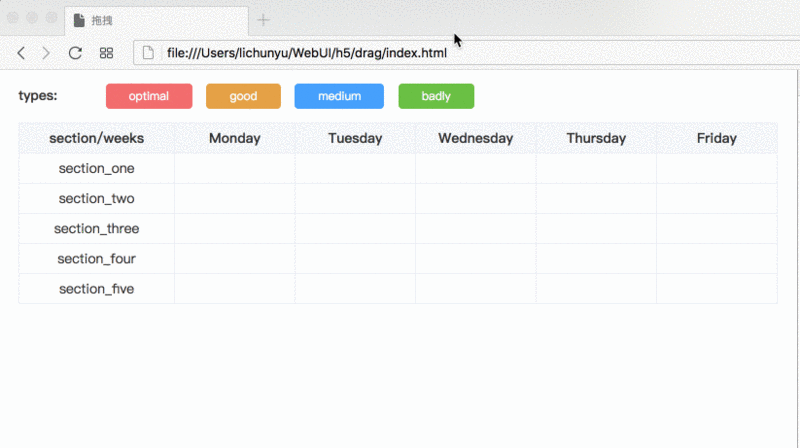This screenshot has height=448, width=800.
Task: Click the blue medium type tag
Action: pos(339,96)
